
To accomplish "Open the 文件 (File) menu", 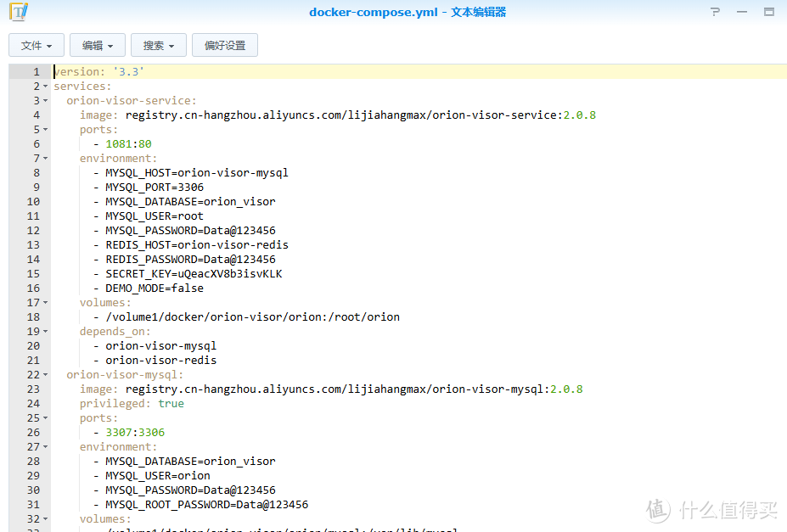I will click(37, 45).
